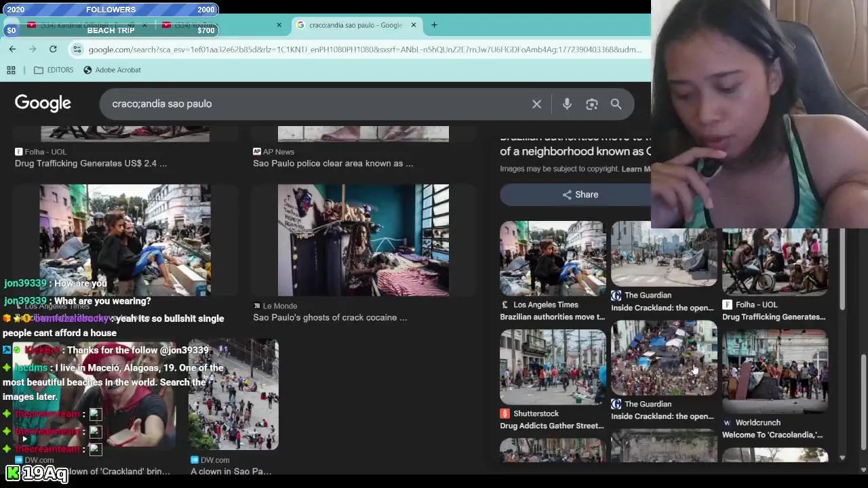This screenshot has width=868, height=488.
Task: Click Worldcrunch Welcome To 'Cracolandia' caption
Action: coord(772,434)
